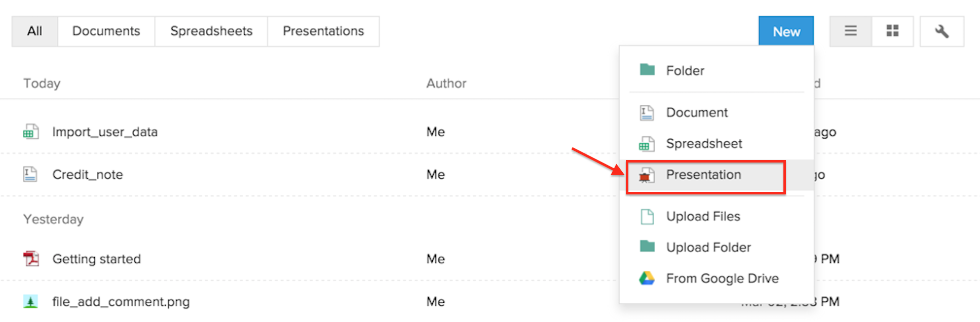980x322 pixels.
Task: Click the Credit_note document file icon
Action: [x=30, y=175]
